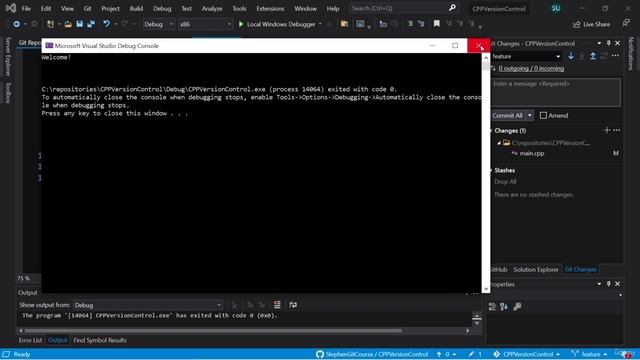Click Debug Console scrollbar down arrow
Image resolution: width=640 pixels, height=360 pixels.
[x=486, y=289]
